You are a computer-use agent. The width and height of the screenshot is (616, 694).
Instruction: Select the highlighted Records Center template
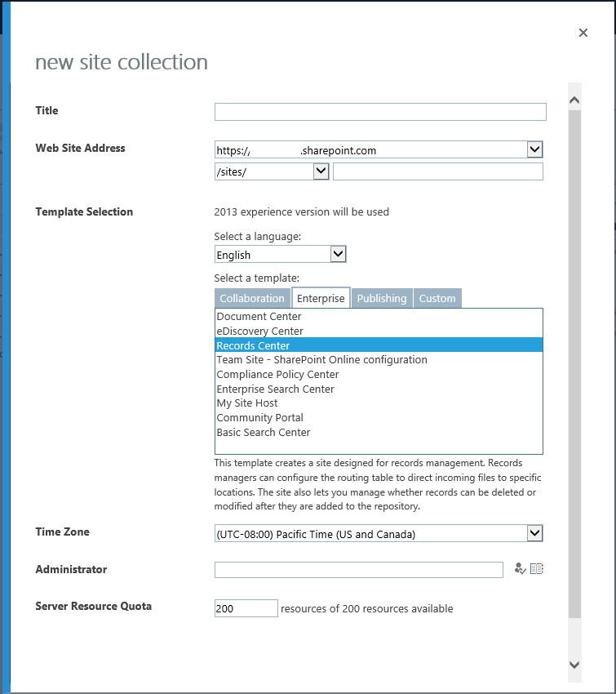point(379,345)
